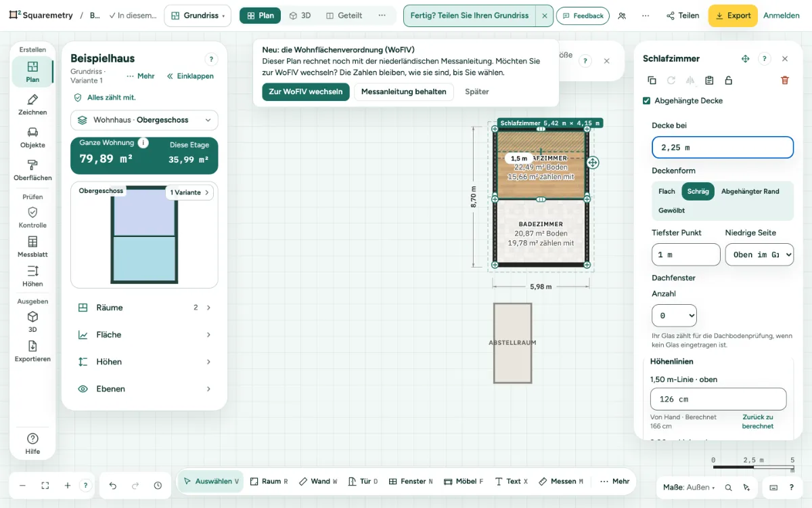Image resolution: width=812 pixels, height=508 pixels.
Task: Click the move icon beside the Schlafzimmer title
Action: (745, 59)
